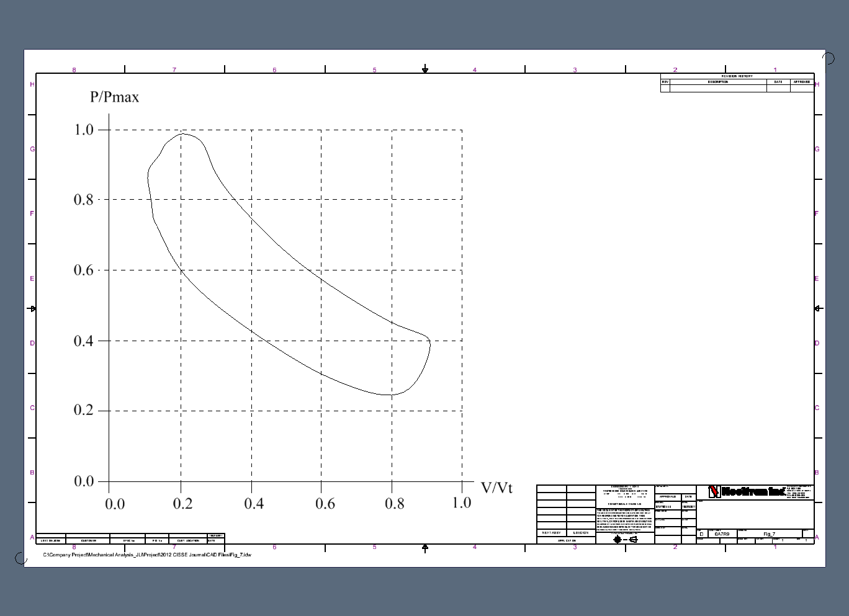Image resolution: width=849 pixels, height=616 pixels.
Task: Click the bottom-left sheet corner mark
Action: (x=20, y=558)
